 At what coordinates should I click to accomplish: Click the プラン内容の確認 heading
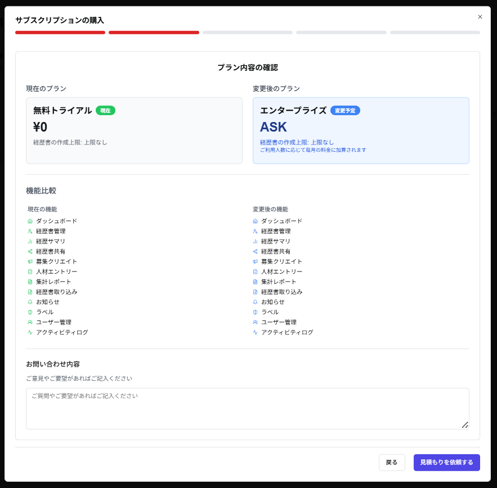pyautogui.click(x=248, y=68)
